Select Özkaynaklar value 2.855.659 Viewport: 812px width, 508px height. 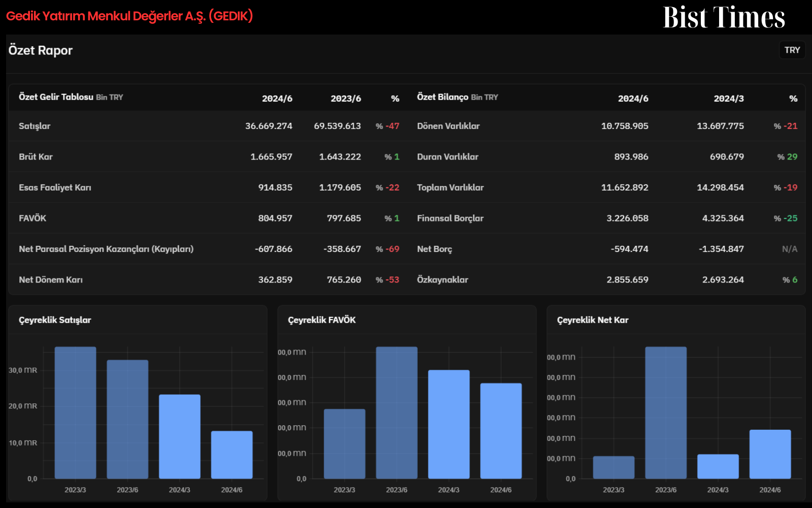627,279
